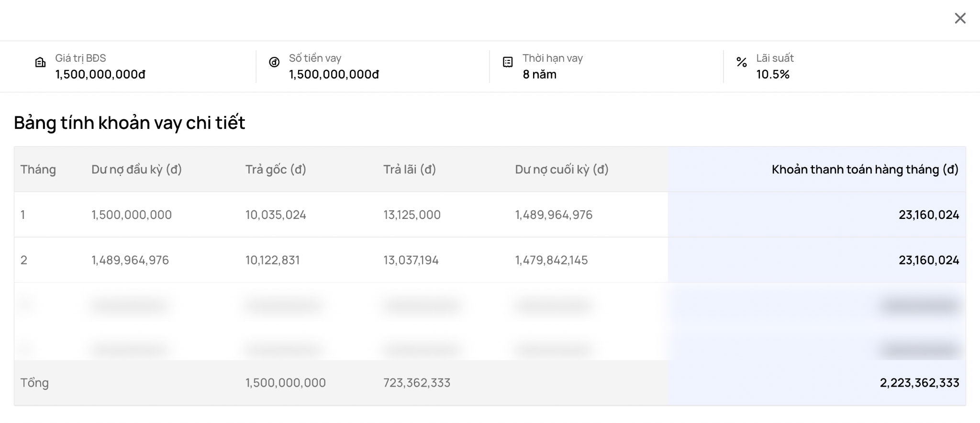Screen dimensions: 980x423
Task: Close the loan detail dialog
Action: point(960,18)
